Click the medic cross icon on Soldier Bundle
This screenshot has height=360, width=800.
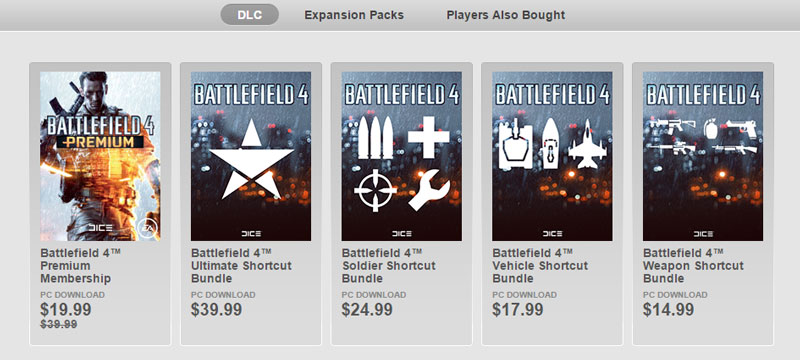(429, 137)
